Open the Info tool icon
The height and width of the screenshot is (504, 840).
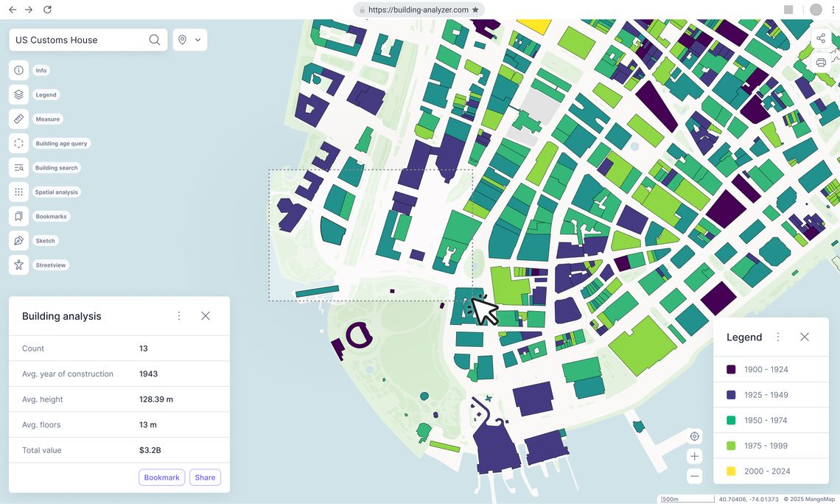point(18,71)
